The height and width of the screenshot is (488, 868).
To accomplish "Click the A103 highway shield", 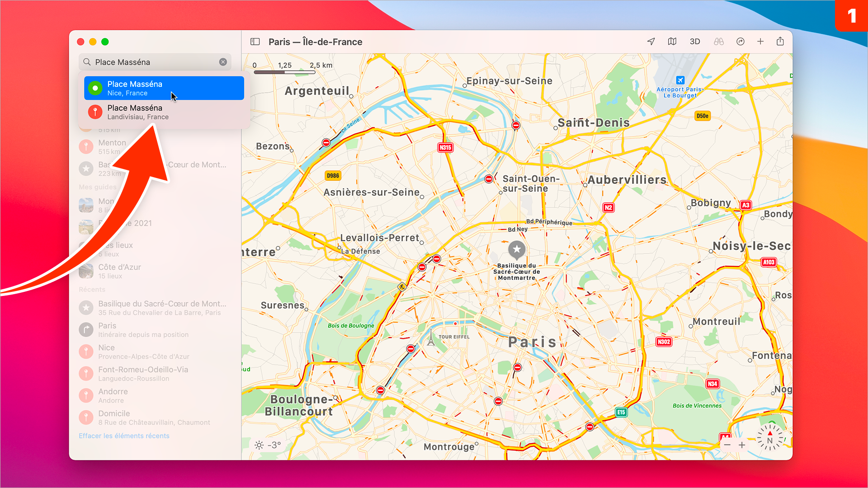I will 769,262.
